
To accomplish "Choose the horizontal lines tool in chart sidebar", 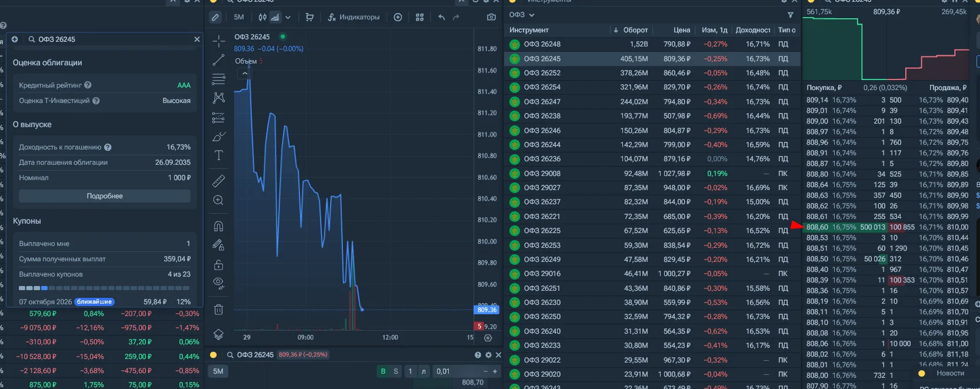I will pos(219,79).
